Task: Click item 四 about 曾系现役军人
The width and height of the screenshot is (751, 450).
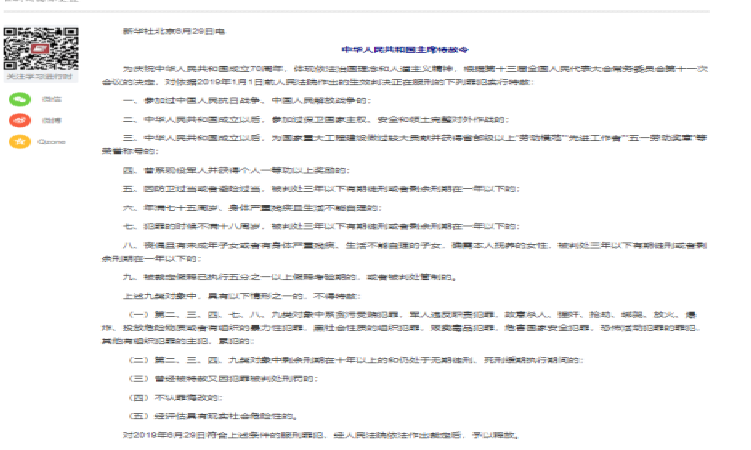Action: click(236, 170)
